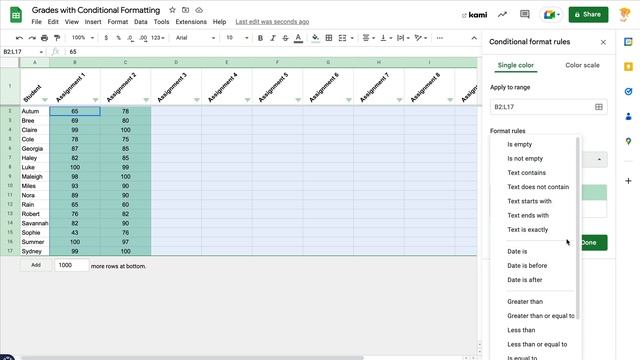
Task: Click the move to folder icon
Action: point(185,10)
